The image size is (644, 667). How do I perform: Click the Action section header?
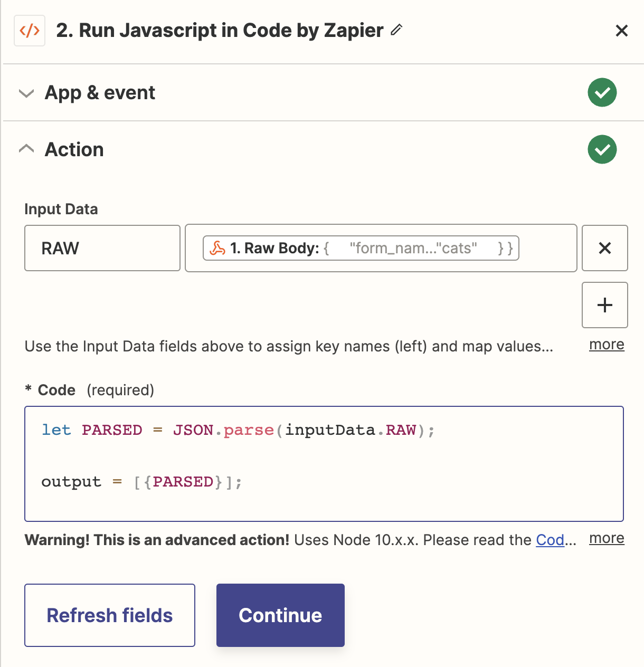pos(74,149)
